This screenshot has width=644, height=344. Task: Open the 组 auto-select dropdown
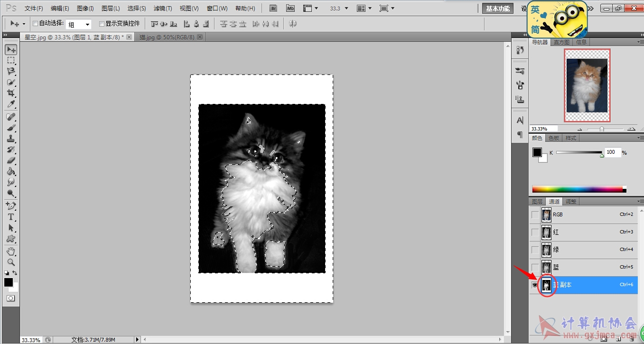pyautogui.click(x=78, y=24)
